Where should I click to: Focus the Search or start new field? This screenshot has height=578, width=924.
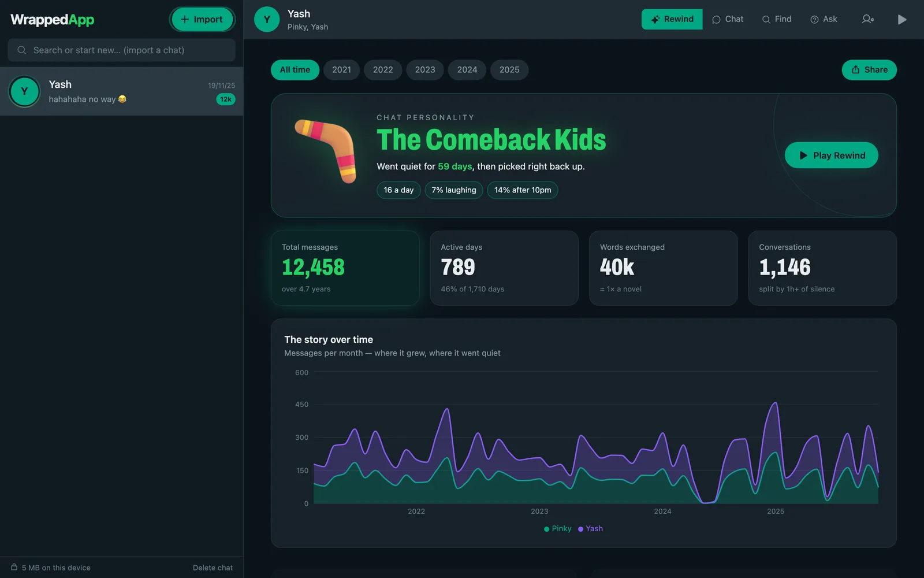coord(121,50)
